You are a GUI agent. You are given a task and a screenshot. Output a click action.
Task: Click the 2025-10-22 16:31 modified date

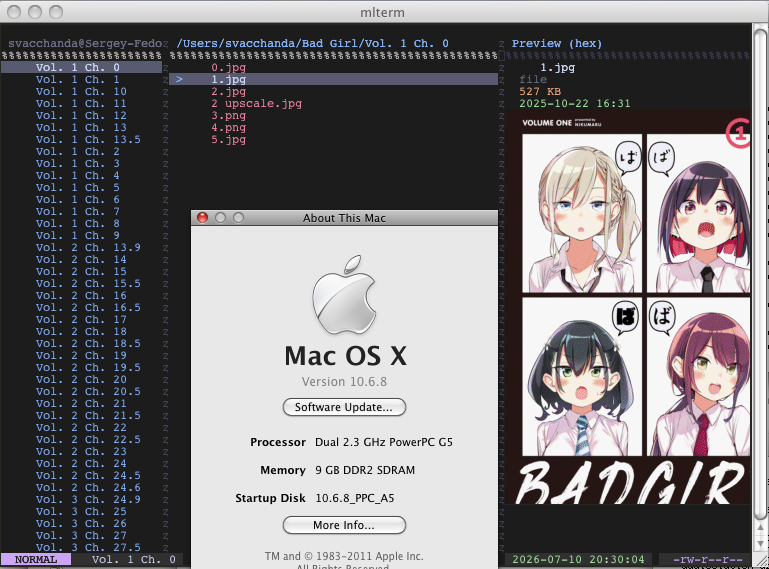pyautogui.click(x=575, y=103)
